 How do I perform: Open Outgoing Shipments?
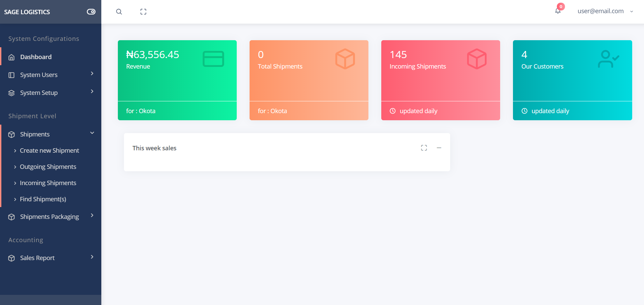[x=48, y=167]
